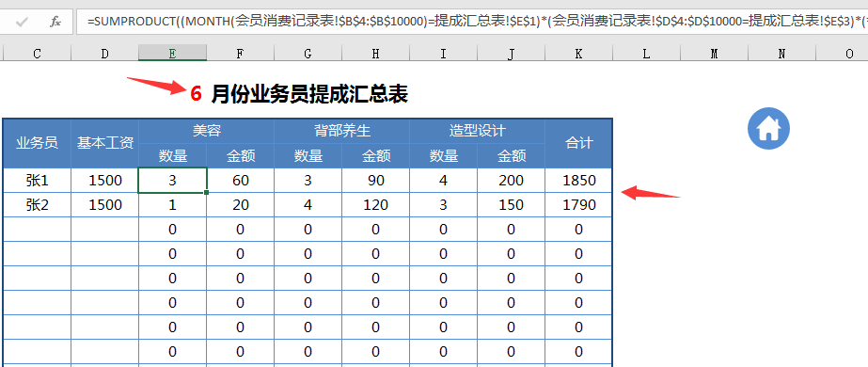Select column D header
The width and height of the screenshot is (868, 367).
104,53
